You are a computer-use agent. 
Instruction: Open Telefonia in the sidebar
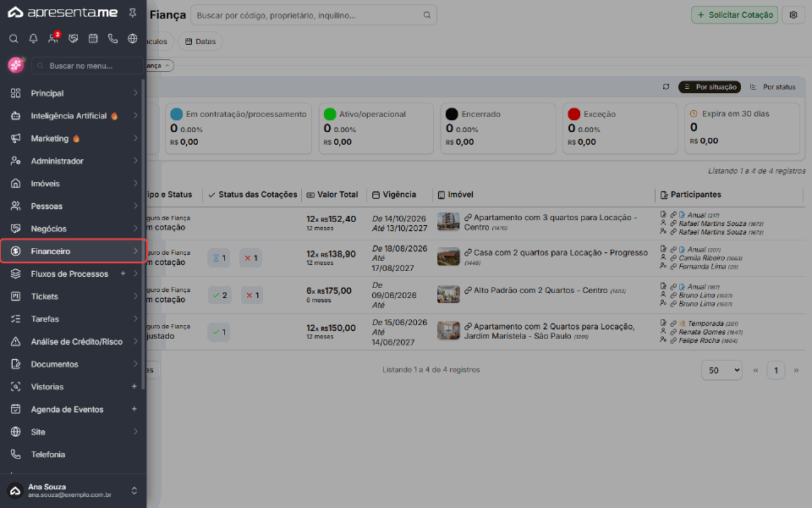73,455
